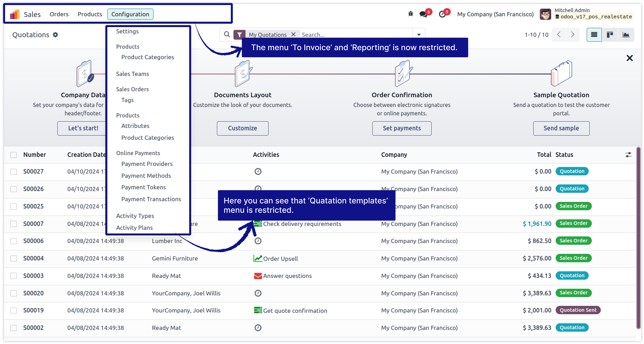
Task: Click the search magnifier icon
Action: [x=227, y=35]
